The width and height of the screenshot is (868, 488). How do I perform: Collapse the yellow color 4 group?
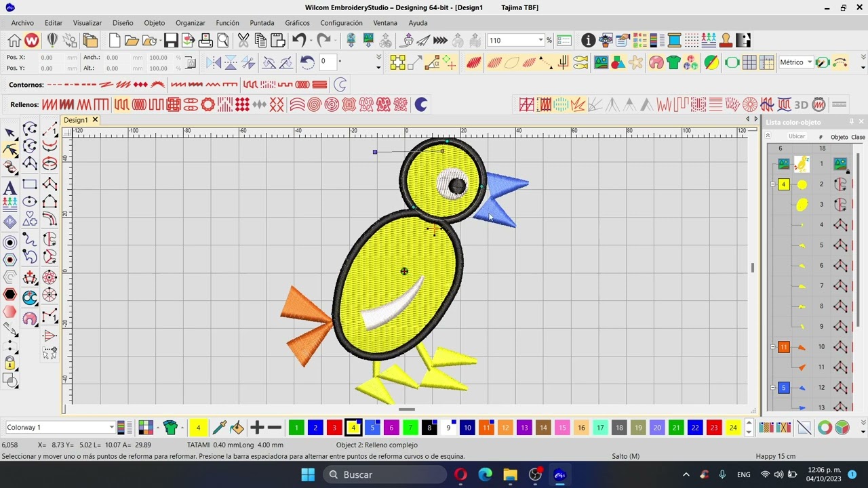pyautogui.click(x=772, y=184)
